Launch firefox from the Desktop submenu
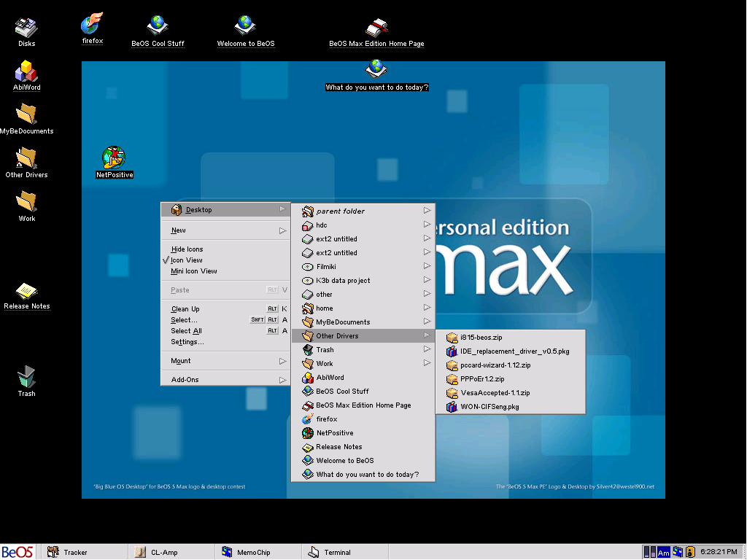 (x=363, y=419)
